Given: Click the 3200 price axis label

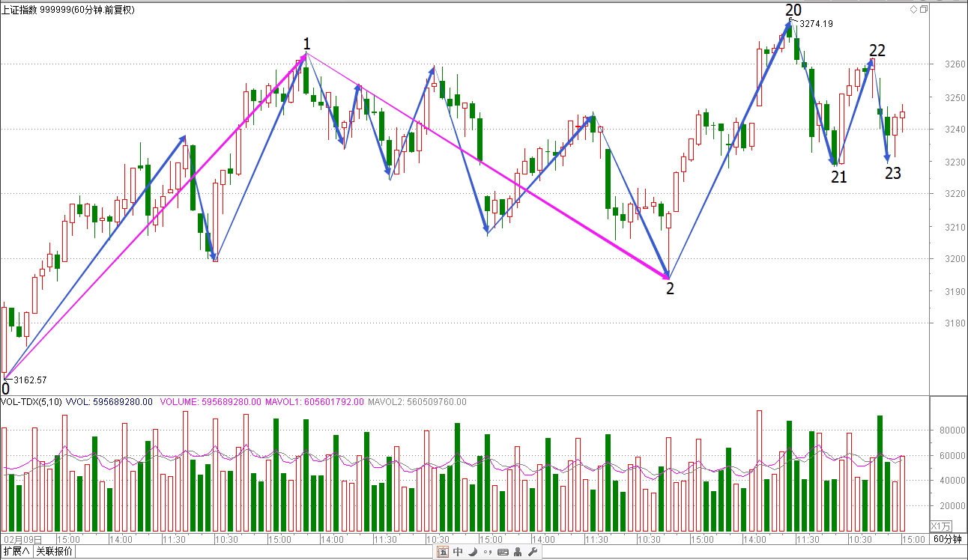Looking at the screenshot, I should [955, 259].
